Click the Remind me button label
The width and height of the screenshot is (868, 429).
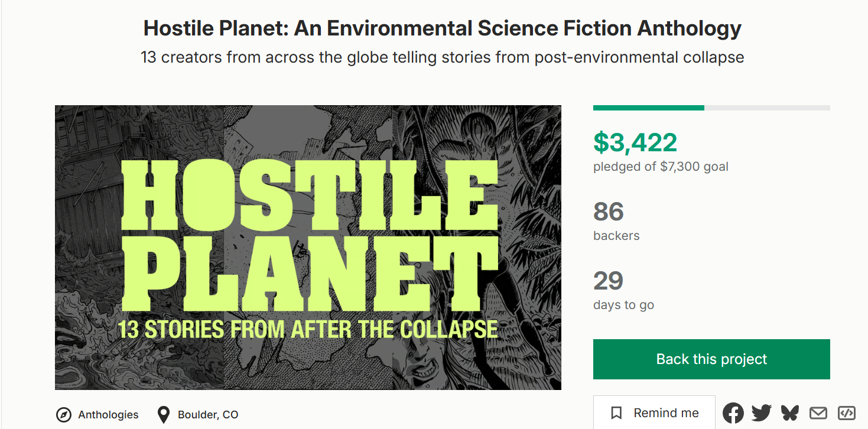(666, 413)
